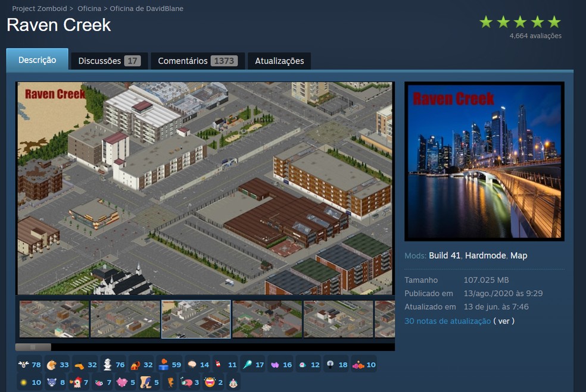This screenshot has width=586, height=392.
Task: Click the Hardmode tag link
Action: pos(485,255)
